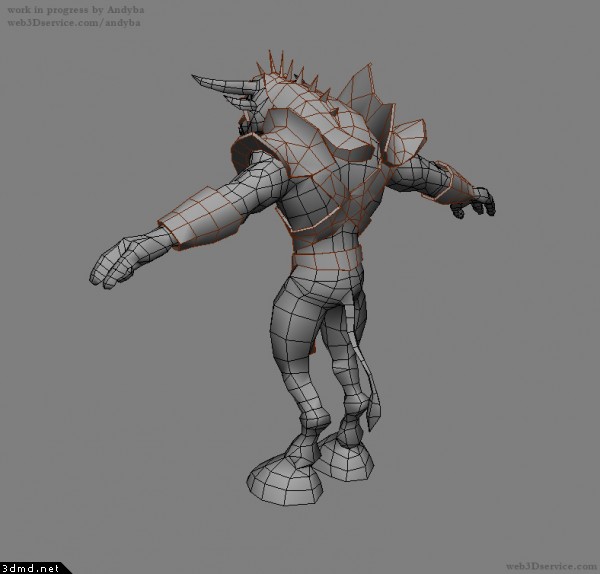
Task: Click the "web3Dservice.com/andyba" URL text
Action: tap(74, 23)
